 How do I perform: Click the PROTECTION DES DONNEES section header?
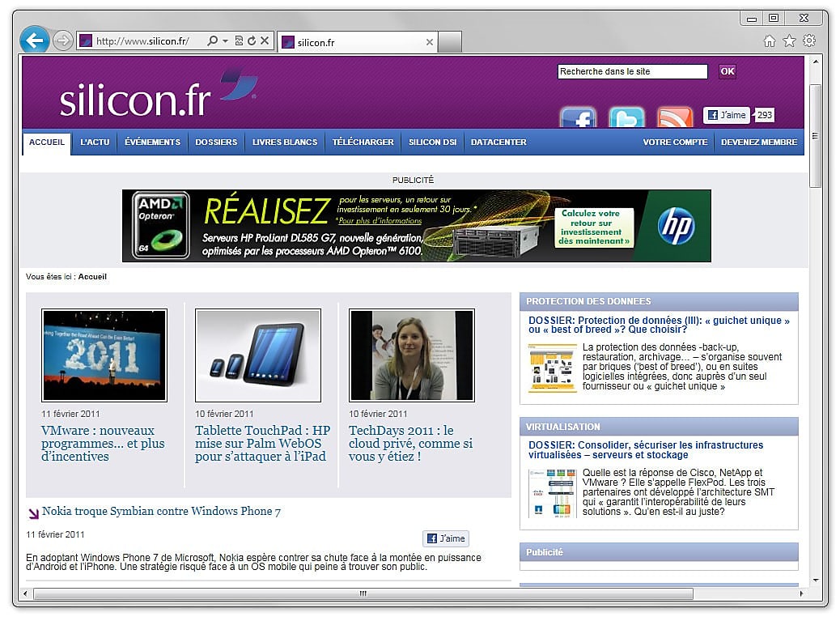pos(659,302)
